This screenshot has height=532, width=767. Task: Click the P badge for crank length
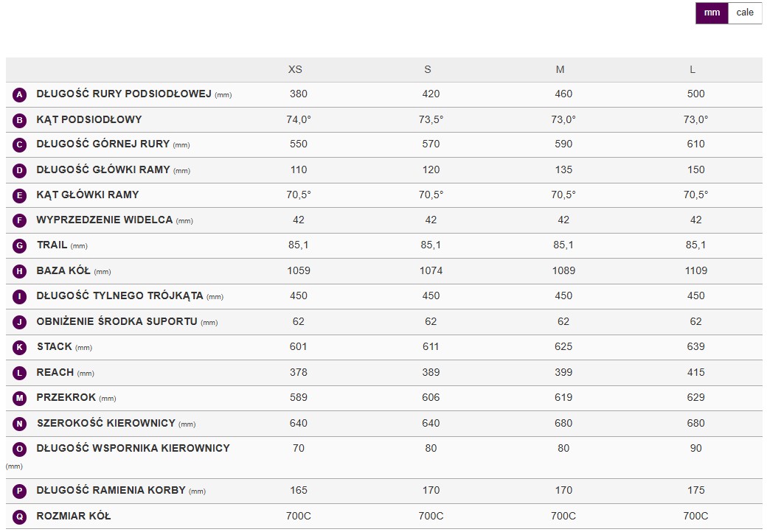tap(20, 491)
